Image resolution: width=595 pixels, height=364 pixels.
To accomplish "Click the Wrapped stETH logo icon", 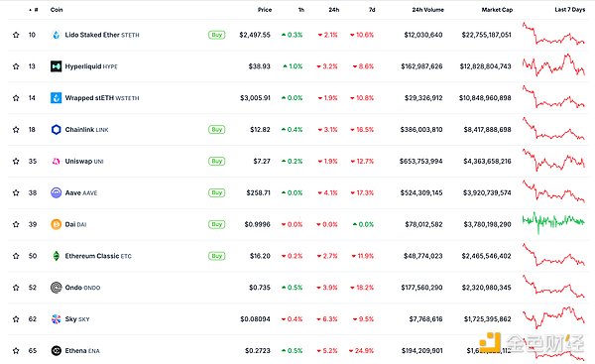I will point(57,98).
